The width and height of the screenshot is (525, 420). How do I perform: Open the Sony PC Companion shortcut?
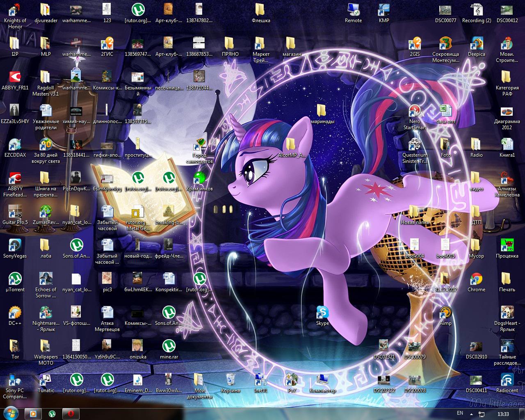[x=15, y=386]
